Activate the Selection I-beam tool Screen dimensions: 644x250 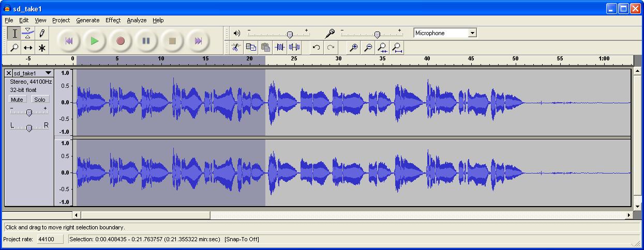click(x=14, y=33)
